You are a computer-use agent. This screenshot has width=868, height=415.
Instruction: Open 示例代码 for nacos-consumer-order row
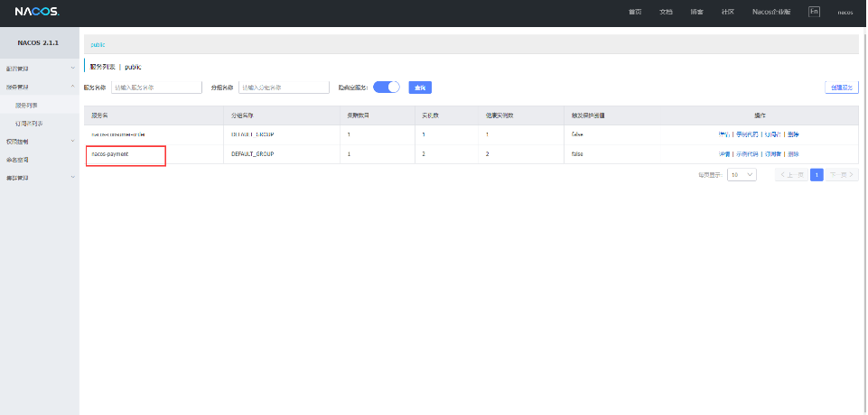coord(747,134)
